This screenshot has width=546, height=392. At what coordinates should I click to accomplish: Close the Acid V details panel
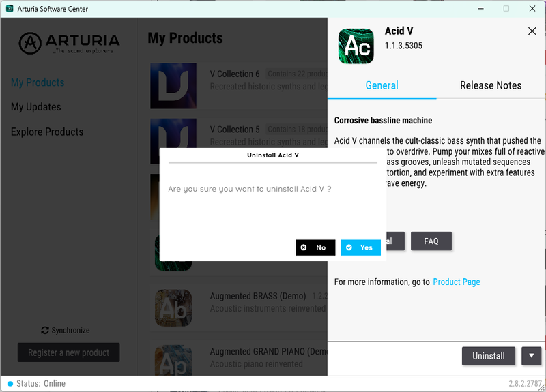coord(532,31)
